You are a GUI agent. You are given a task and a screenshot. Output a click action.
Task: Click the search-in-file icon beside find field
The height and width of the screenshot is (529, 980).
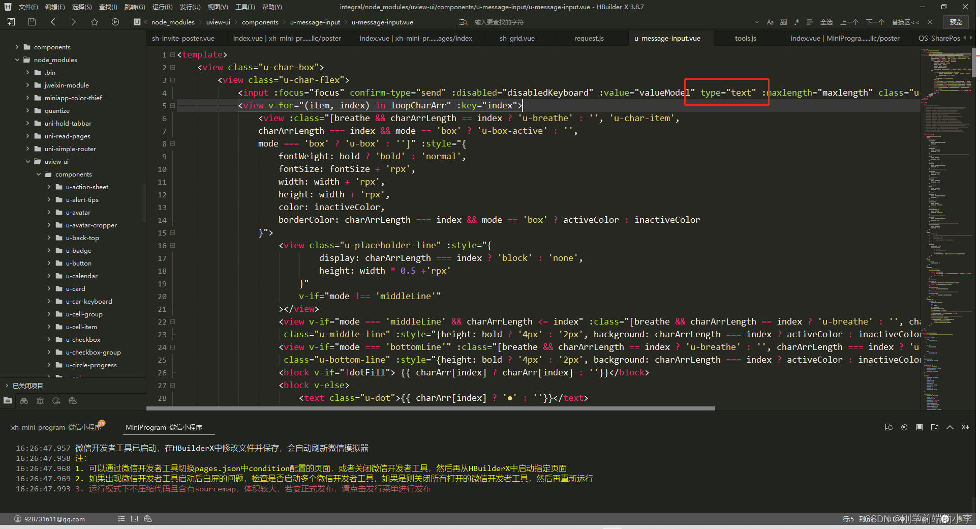[x=463, y=22]
